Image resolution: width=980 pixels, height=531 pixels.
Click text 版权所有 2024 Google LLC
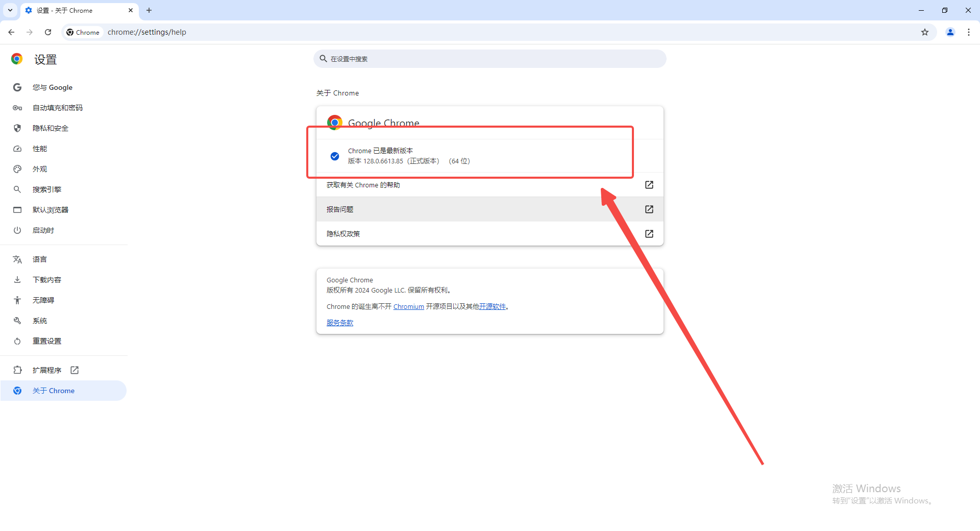(x=366, y=290)
